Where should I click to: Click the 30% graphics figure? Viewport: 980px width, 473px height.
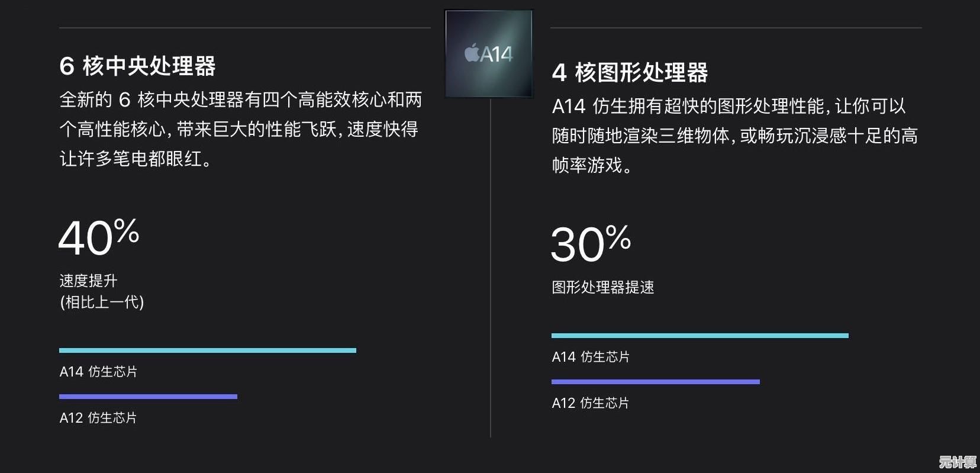[591, 243]
